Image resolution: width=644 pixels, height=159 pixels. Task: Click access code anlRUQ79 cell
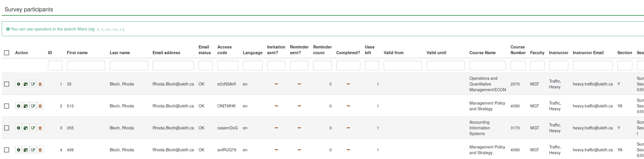pos(227,150)
